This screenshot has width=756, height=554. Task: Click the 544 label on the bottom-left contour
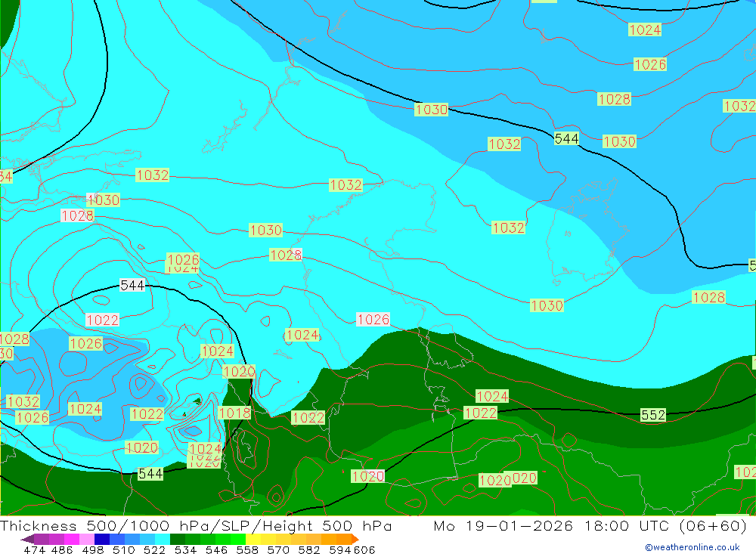point(150,473)
